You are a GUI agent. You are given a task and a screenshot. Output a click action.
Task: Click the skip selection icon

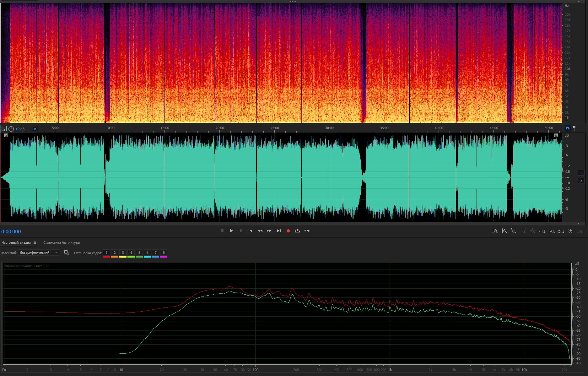(x=307, y=231)
